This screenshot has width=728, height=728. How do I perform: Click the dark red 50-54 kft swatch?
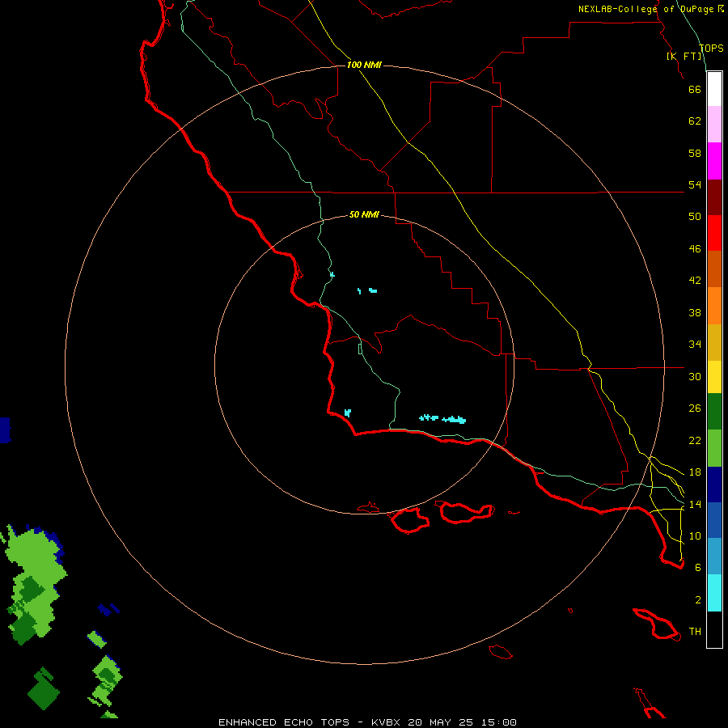pyautogui.click(x=714, y=197)
